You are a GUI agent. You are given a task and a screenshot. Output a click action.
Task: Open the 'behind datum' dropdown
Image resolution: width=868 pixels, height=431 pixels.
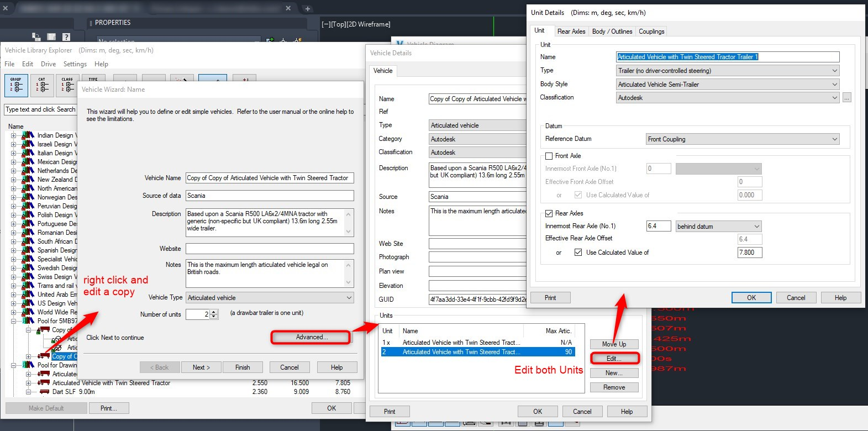719,226
